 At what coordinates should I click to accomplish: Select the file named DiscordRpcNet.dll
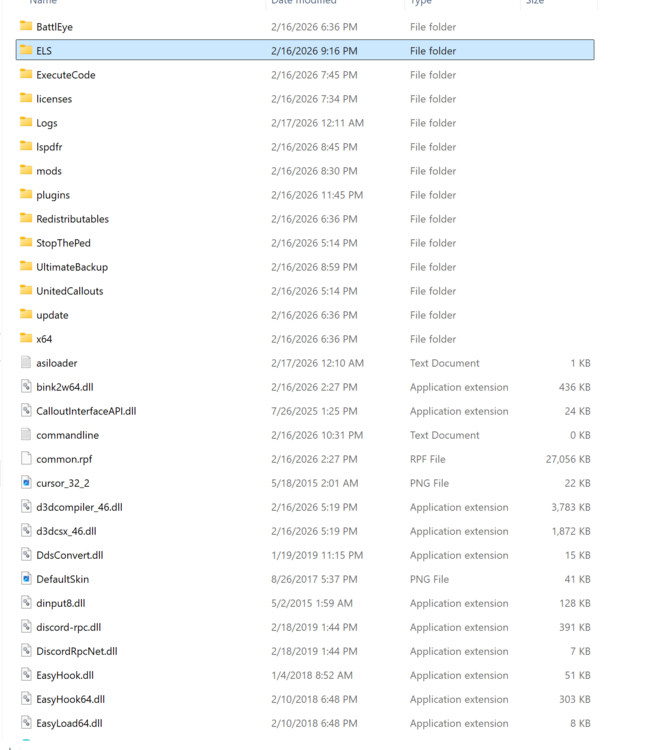click(x=77, y=651)
